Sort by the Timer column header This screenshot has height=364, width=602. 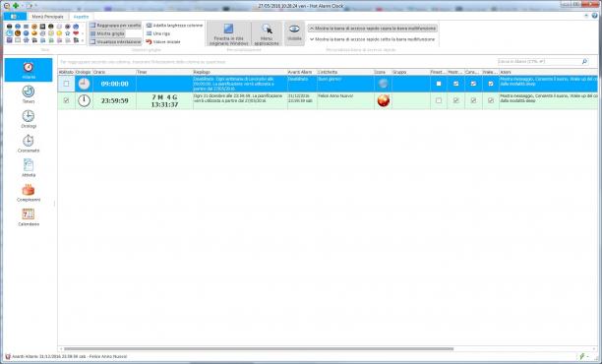click(x=164, y=72)
